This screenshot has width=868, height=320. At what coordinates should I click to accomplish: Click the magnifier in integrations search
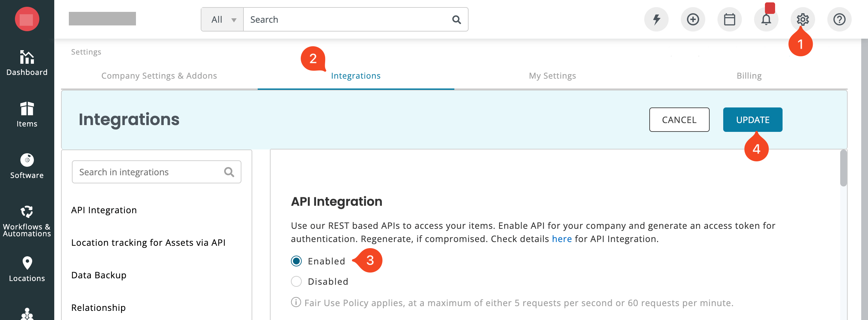tap(229, 172)
